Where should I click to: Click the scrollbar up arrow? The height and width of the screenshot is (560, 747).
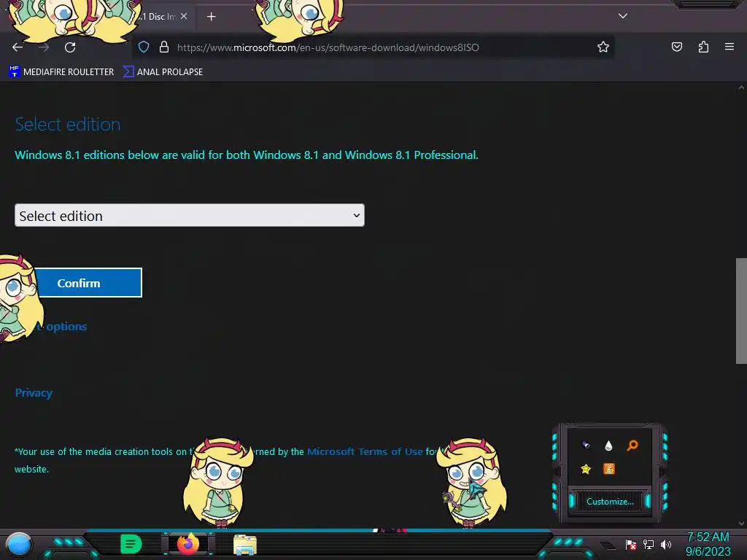point(741,87)
